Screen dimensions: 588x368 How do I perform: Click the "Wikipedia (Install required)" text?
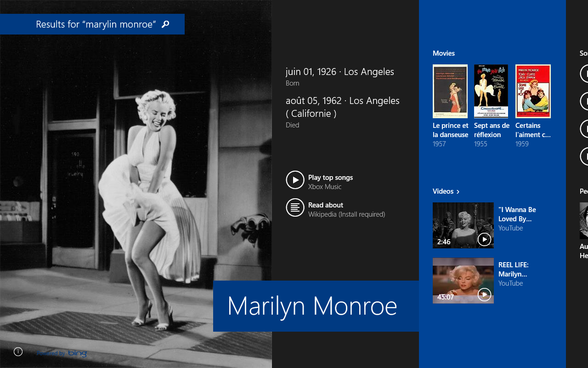pos(346,214)
